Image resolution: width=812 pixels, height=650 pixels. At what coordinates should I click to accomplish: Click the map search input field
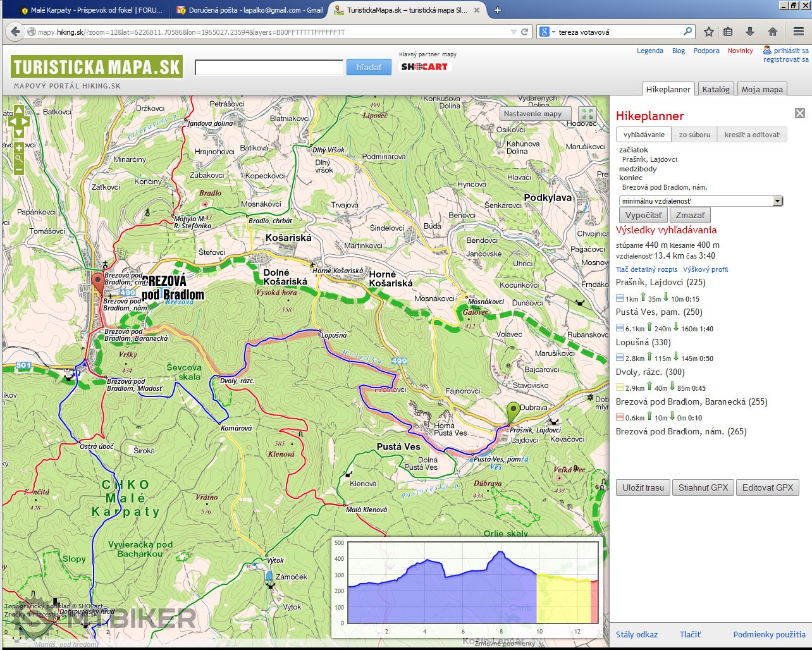click(269, 67)
